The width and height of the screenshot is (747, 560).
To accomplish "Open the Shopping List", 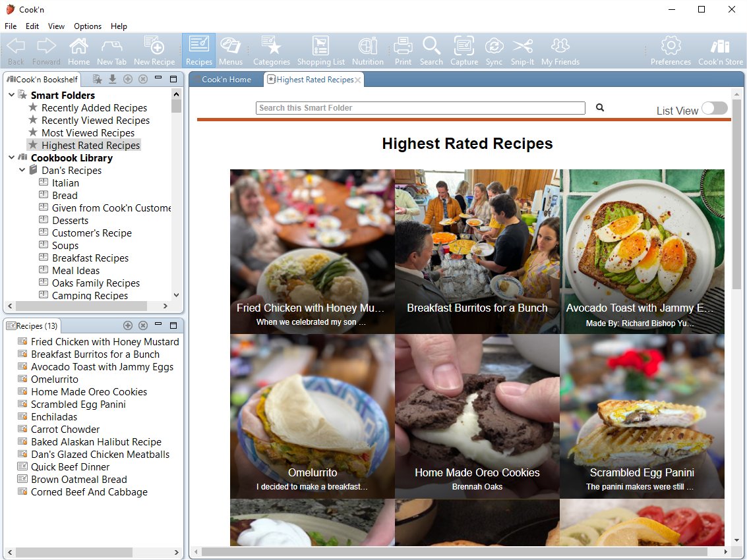I will (320, 51).
